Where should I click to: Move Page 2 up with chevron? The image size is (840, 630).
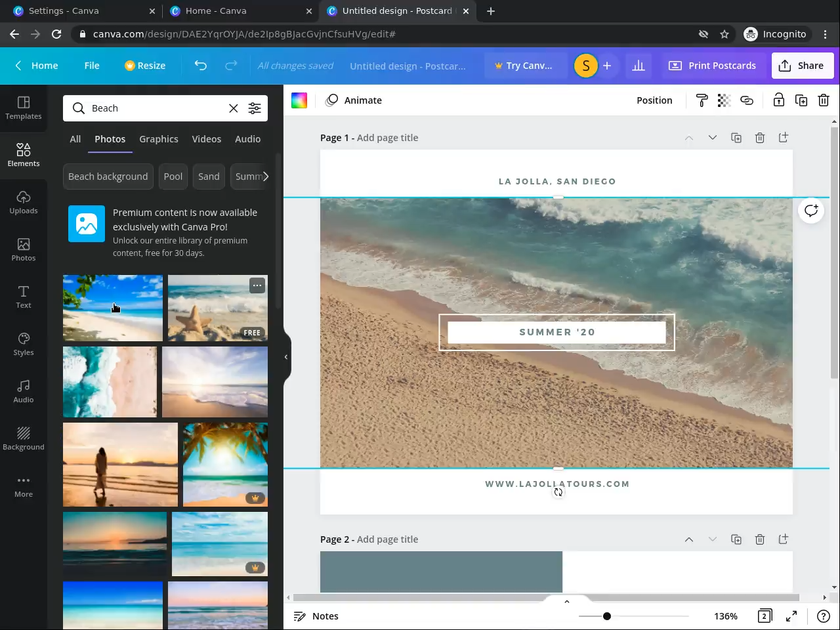pos(689,539)
